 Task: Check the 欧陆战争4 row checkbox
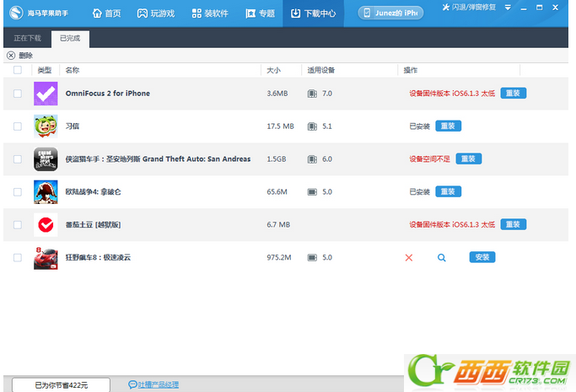[17, 192]
